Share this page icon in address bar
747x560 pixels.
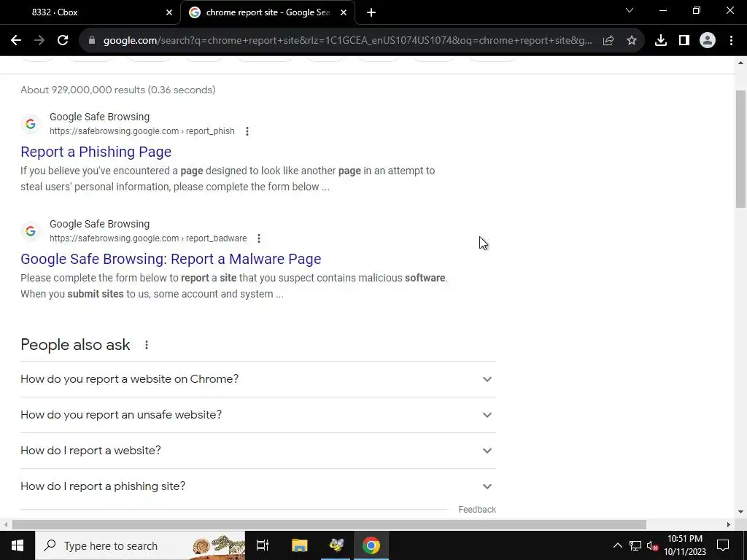click(608, 41)
